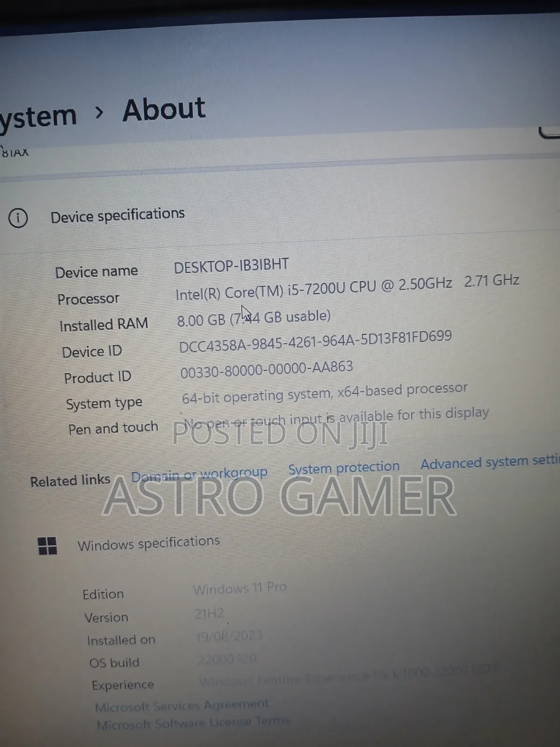Click the Product ID label
The width and height of the screenshot is (560, 747).
[98, 377]
